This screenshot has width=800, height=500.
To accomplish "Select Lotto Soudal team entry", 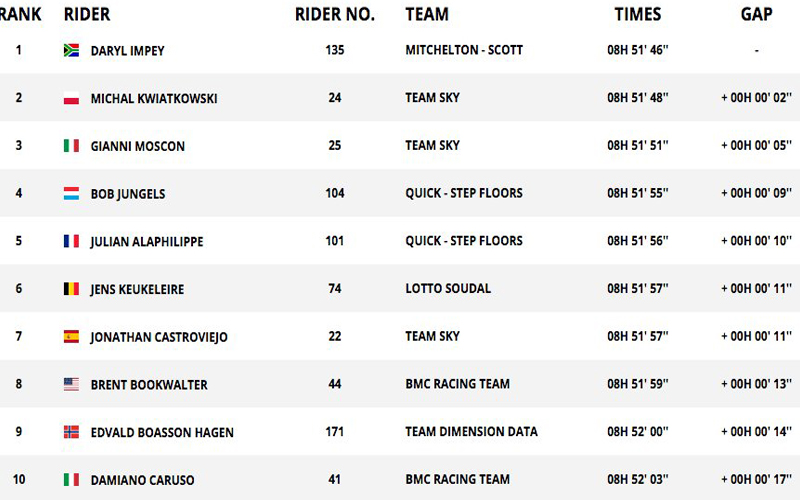I will (448, 288).
